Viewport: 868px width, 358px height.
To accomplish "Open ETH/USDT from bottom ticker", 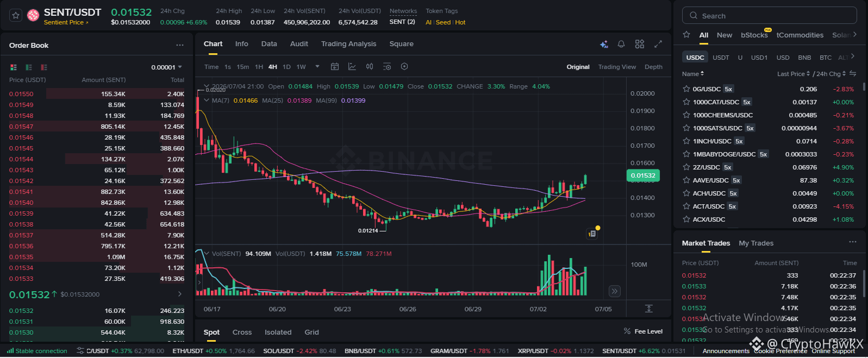I will click(214, 351).
